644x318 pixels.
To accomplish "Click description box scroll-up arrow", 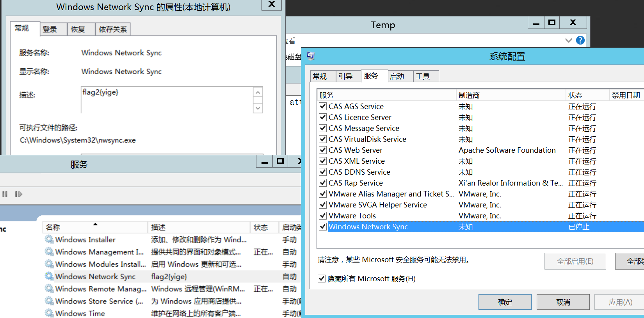I will pos(258,93).
